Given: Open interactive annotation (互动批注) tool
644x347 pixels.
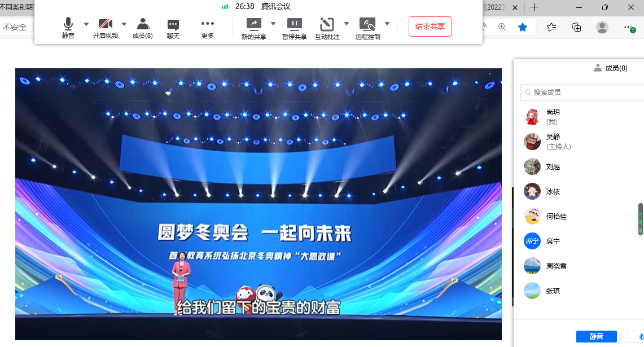Looking at the screenshot, I should (327, 27).
